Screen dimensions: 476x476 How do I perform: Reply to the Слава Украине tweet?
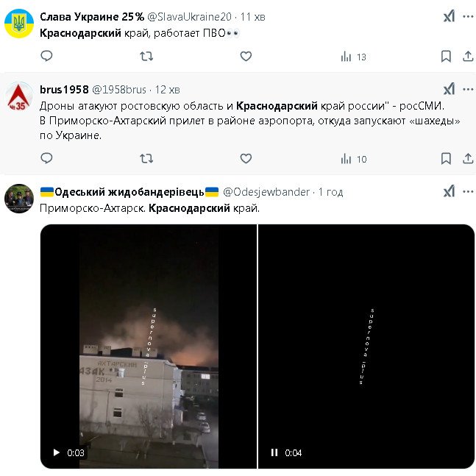pyautogui.click(x=46, y=56)
